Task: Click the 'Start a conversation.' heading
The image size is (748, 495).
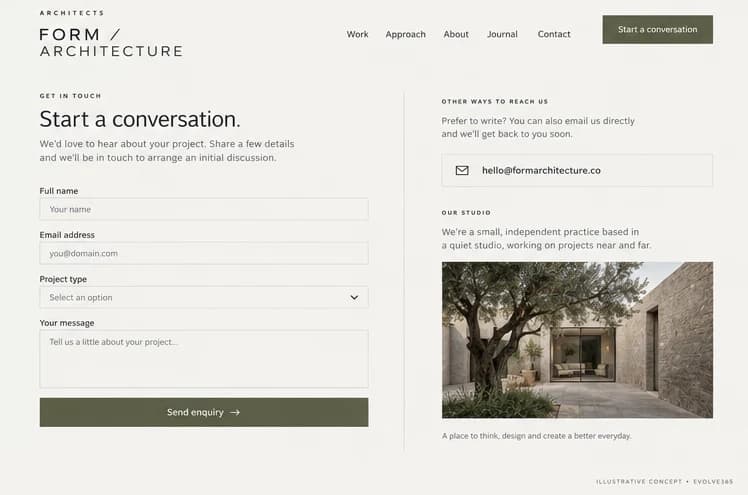Action: coord(140,119)
